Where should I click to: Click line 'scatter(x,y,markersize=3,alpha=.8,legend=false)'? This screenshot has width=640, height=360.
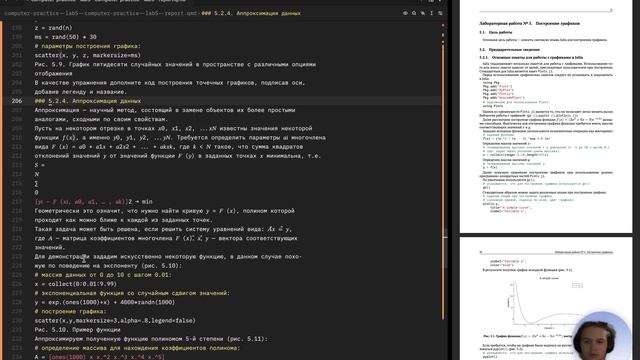pyautogui.click(x=115, y=320)
